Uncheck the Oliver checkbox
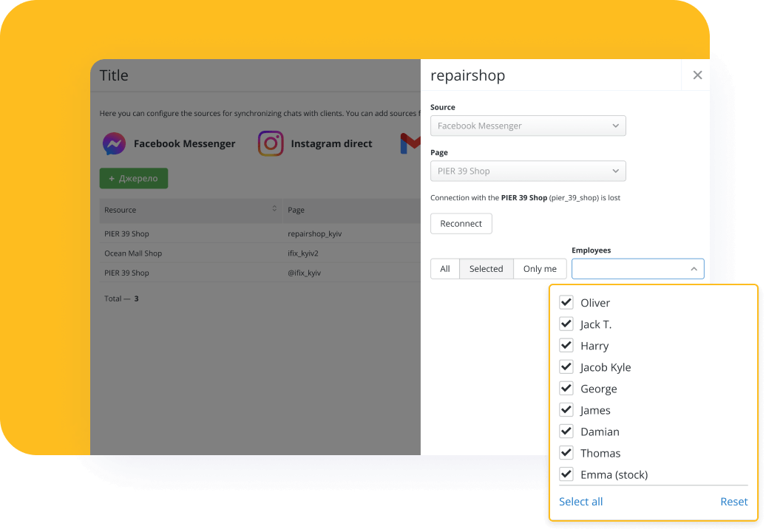Viewport: 766px width, 532px height. tap(566, 302)
